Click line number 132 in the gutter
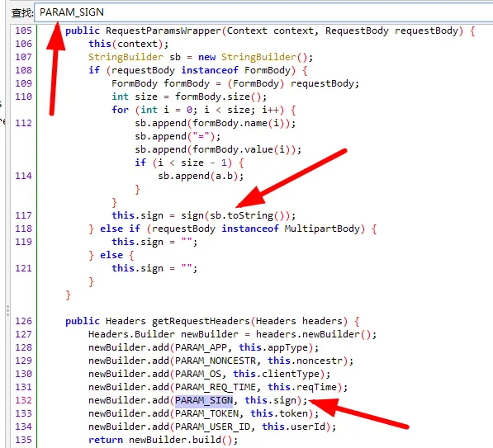 pos(24,401)
